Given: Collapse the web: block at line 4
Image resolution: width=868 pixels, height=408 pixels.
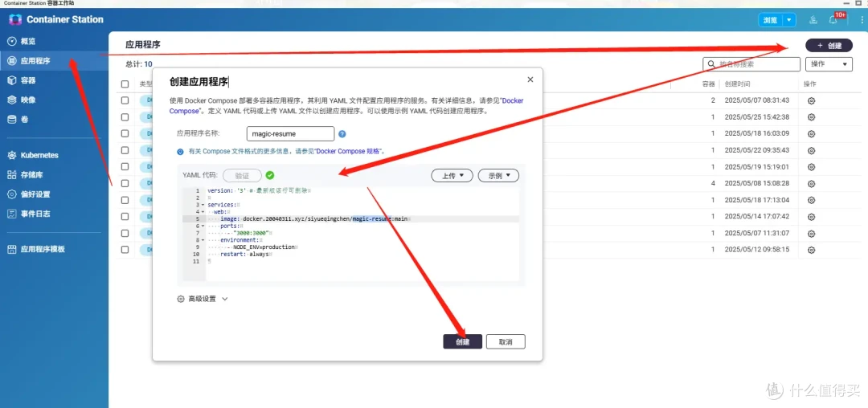Looking at the screenshot, I should [x=203, y=212].
